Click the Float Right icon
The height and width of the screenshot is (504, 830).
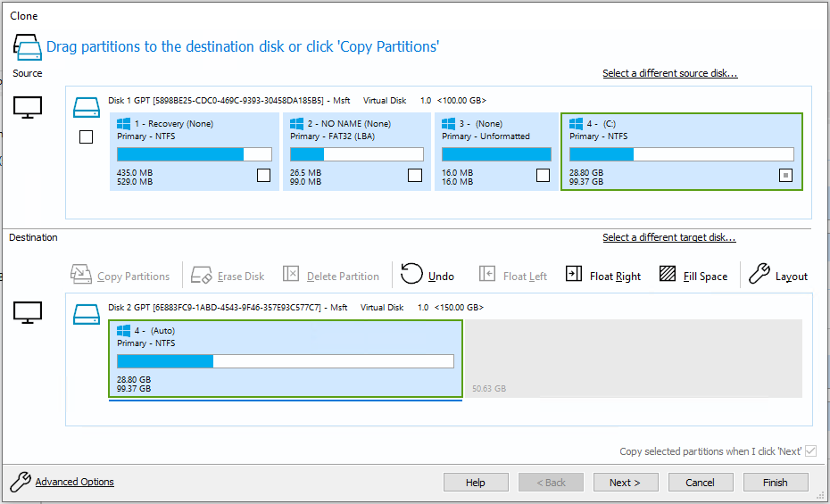574,275
